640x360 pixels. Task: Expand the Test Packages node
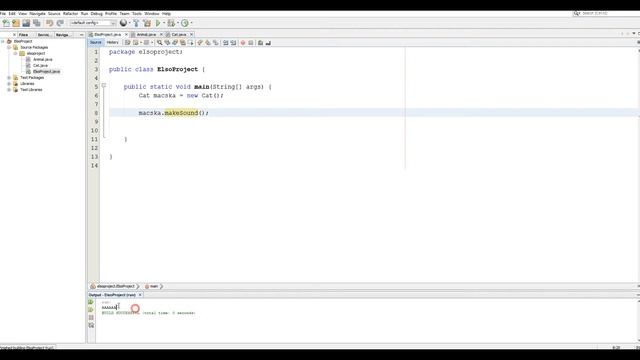9,78
